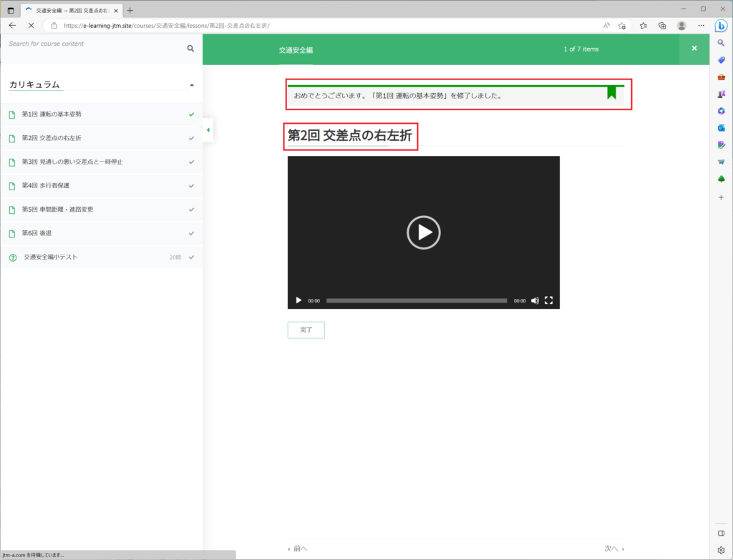Toggle checkmark for 第1回 運転の基本姿勢
This screenshot has width=733, height=560.
(191, 114)
